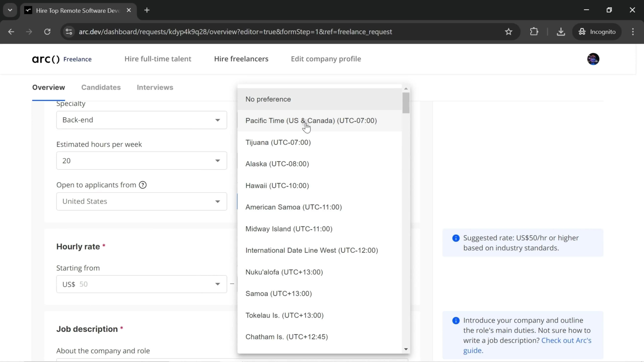Select Tokelau Is. (UTC+13:00) option

[319, 315]
